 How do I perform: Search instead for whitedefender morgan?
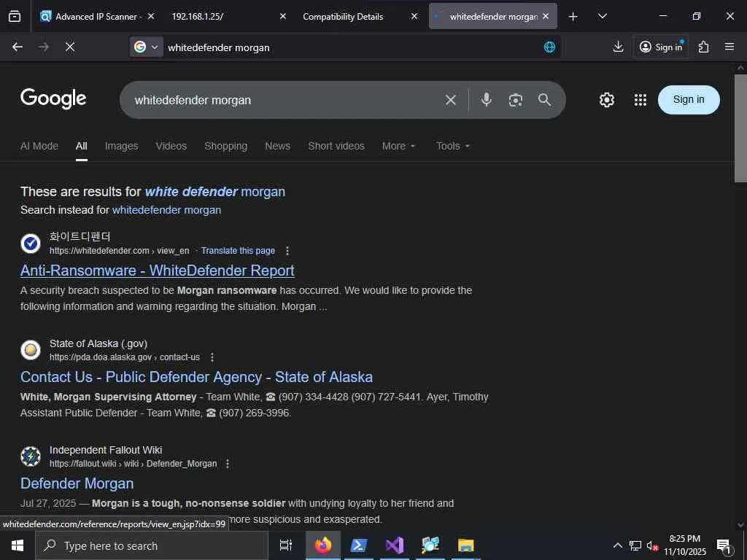point(166,210)
